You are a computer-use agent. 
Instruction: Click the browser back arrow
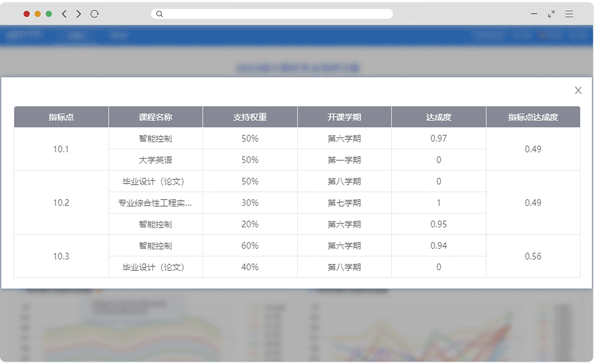coord(64,14)
